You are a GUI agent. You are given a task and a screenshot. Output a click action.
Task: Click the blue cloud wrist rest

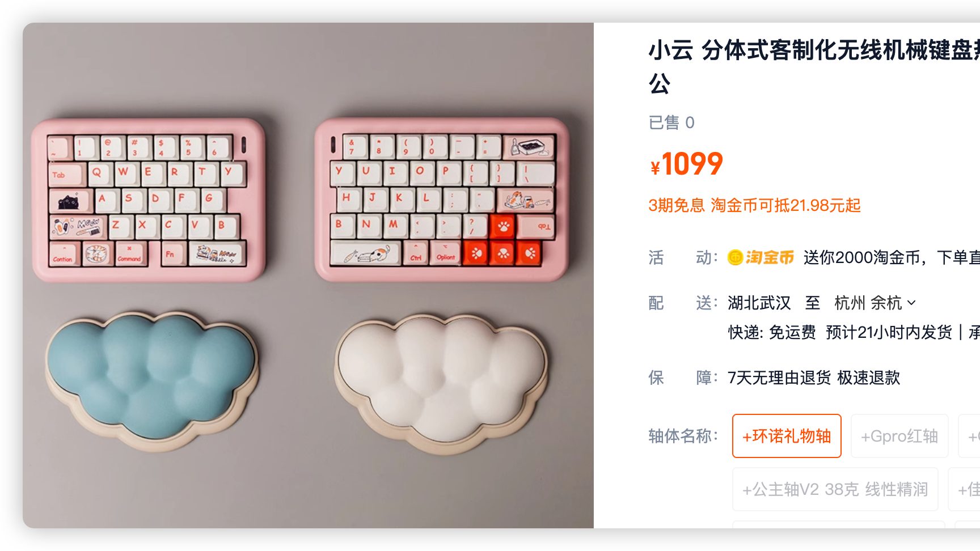(x=152, y=380)
